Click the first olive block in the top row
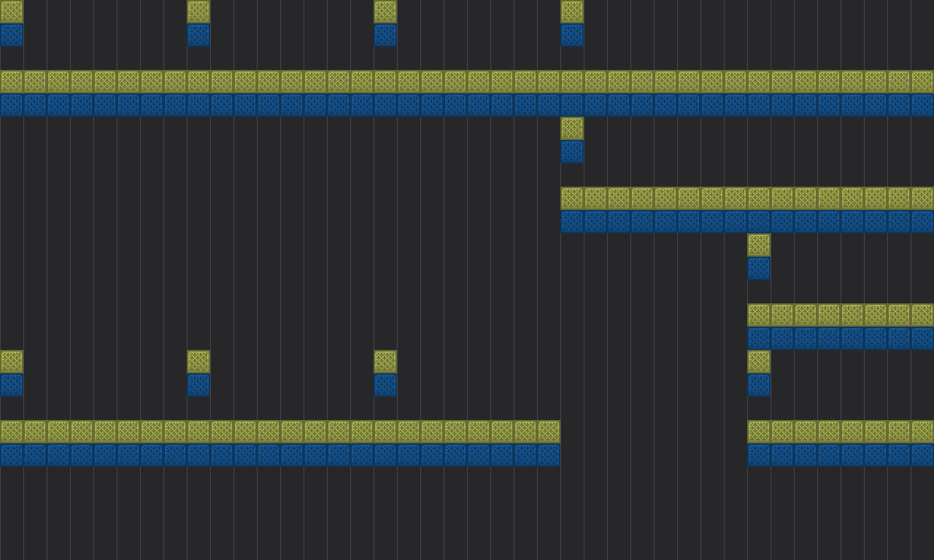This screenshot has height=560, width=934. (12, 12)
